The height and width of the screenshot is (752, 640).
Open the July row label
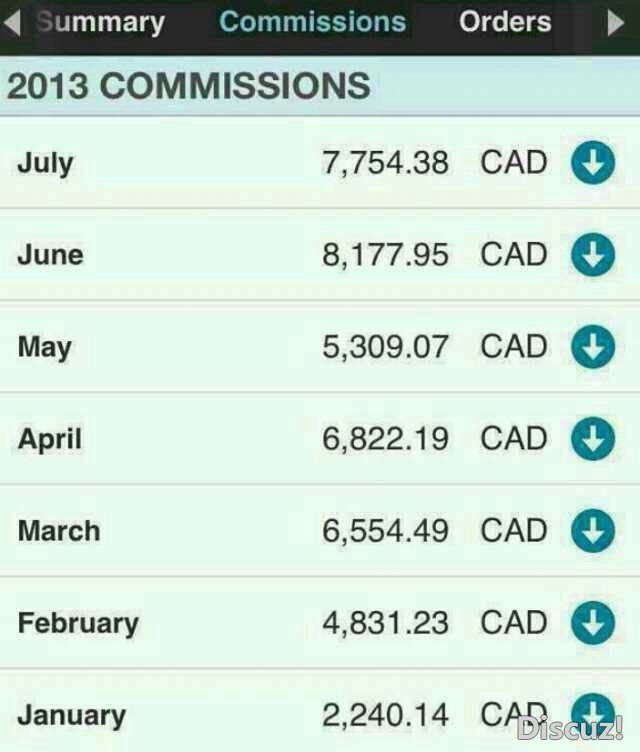(46, 164)
